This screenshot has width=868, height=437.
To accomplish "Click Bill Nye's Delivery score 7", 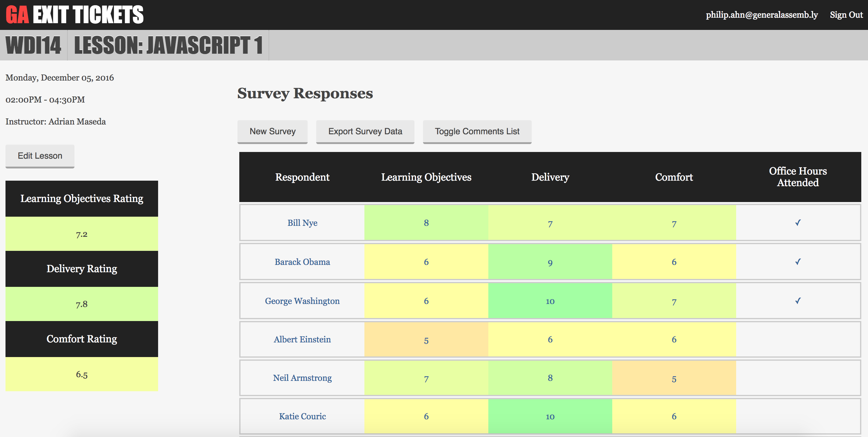I will pyautogui.click(x=550, y=223).
